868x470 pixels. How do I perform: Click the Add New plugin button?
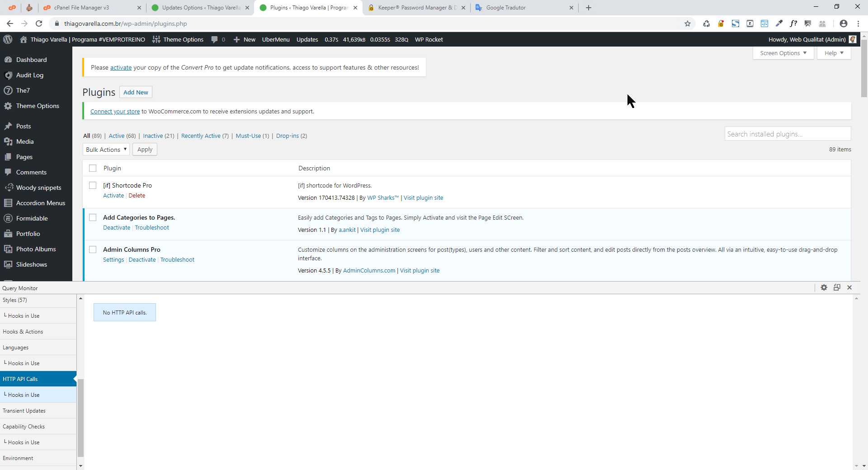point(136,92)
